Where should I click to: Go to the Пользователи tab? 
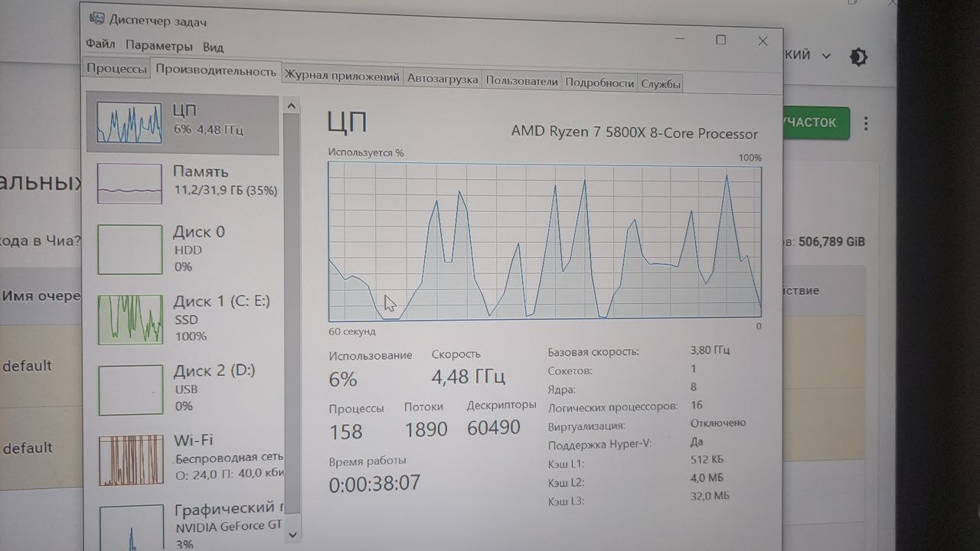click(521, 81)
